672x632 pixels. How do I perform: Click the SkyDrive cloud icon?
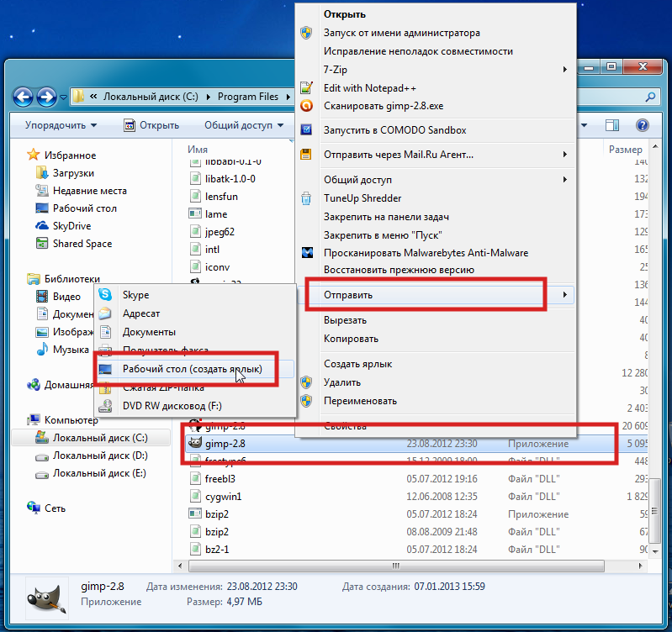[42, 225]
